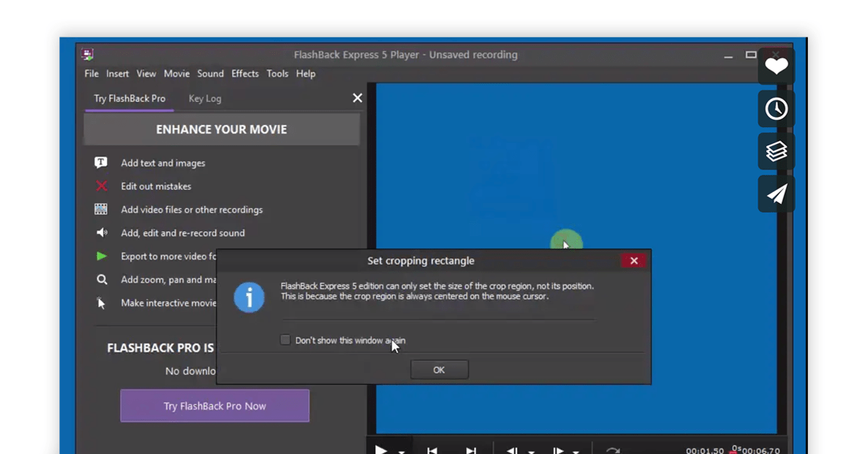868x454 pixels.
Task: Select the Add text and images entry
Action: (163, 163)
